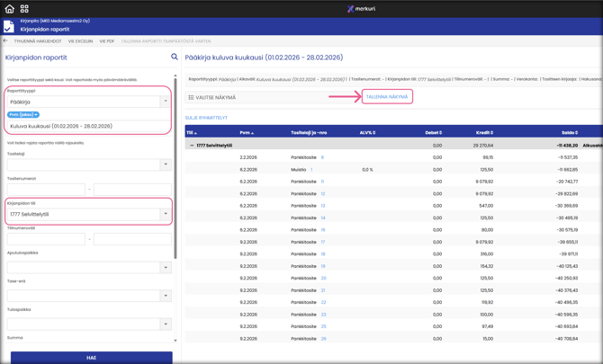Viewport: 603px width, 364px height.
Task: Click the search magnifier in report panel
Action: (175, 57)
